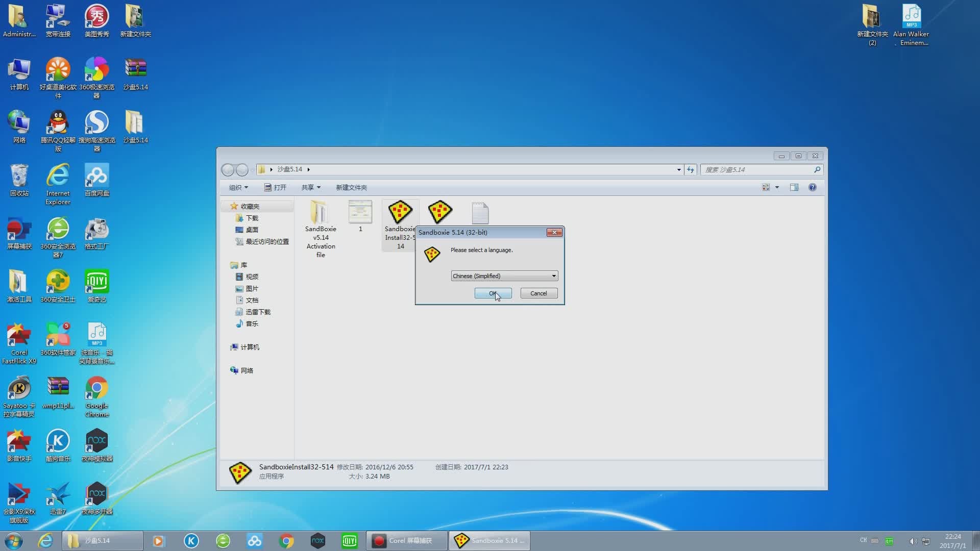
Task: Cancel the Sandboxie language dialog
Action: 538,293
